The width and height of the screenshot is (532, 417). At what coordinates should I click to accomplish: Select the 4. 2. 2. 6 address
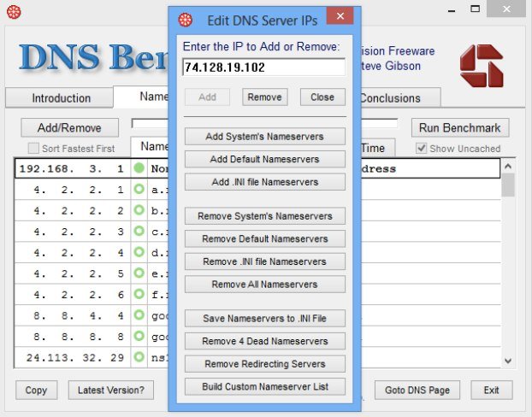click(79, 295)
